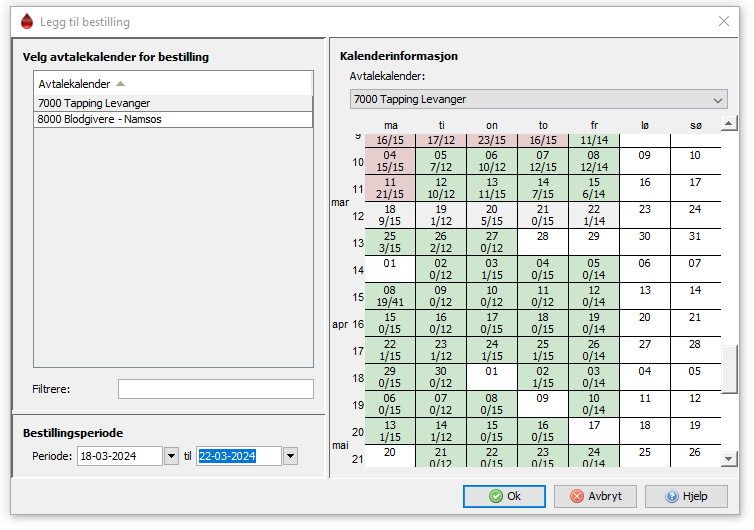Pick Monday 08 April cell showing 19/41
Screen dimensions: 754x530
pyautogui.click(x=390, y=296)
